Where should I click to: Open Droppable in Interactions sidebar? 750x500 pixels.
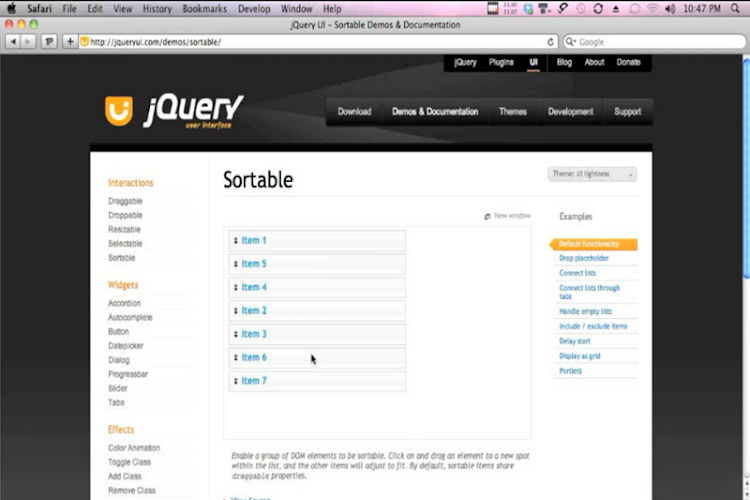tap(125, 215)
